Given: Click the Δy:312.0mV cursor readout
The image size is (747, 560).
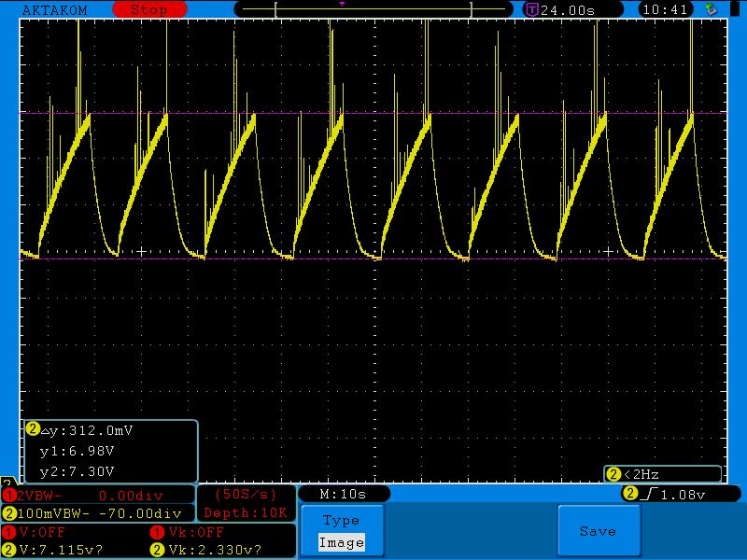Looking at the screenshot, I should click(87, 430).
